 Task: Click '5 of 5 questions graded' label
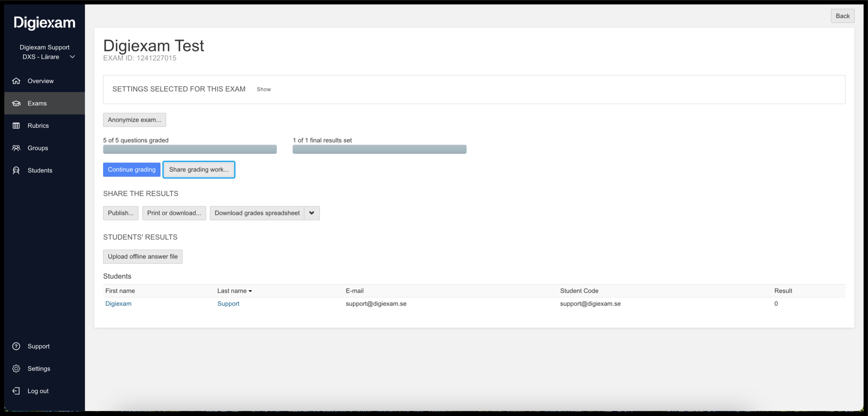click(136, 140)
